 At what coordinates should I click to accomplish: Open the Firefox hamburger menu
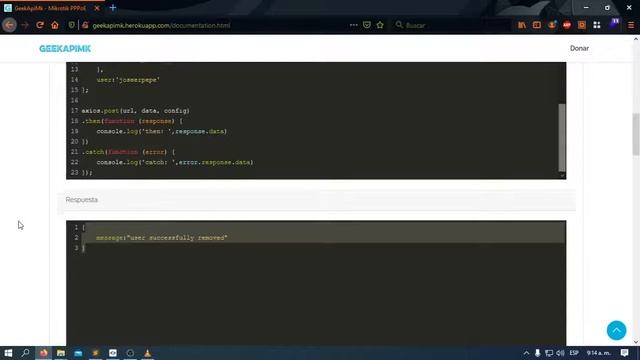(631, 25)
